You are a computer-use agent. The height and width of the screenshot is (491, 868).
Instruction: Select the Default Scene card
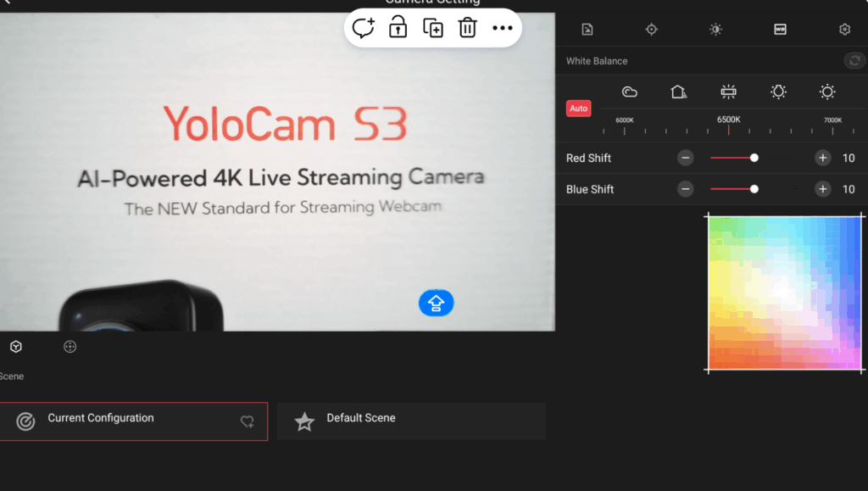(411, 421)
